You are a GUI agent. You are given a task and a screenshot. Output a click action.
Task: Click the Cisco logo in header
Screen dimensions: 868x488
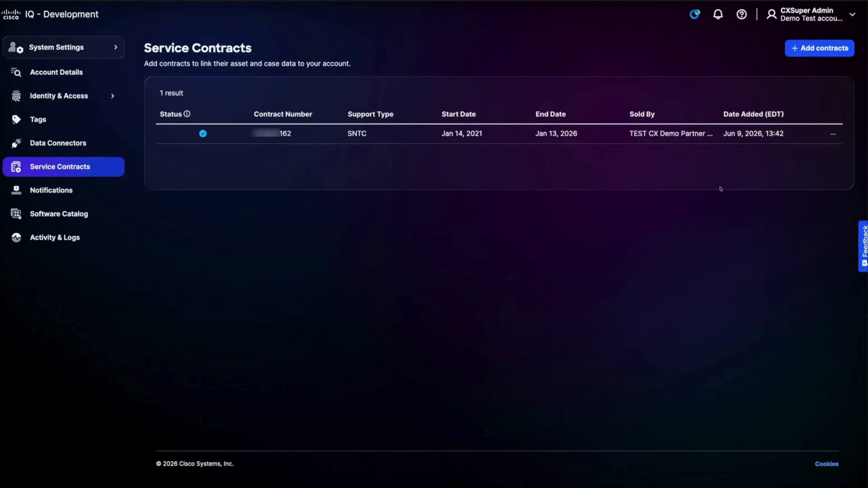click(11, 14)
